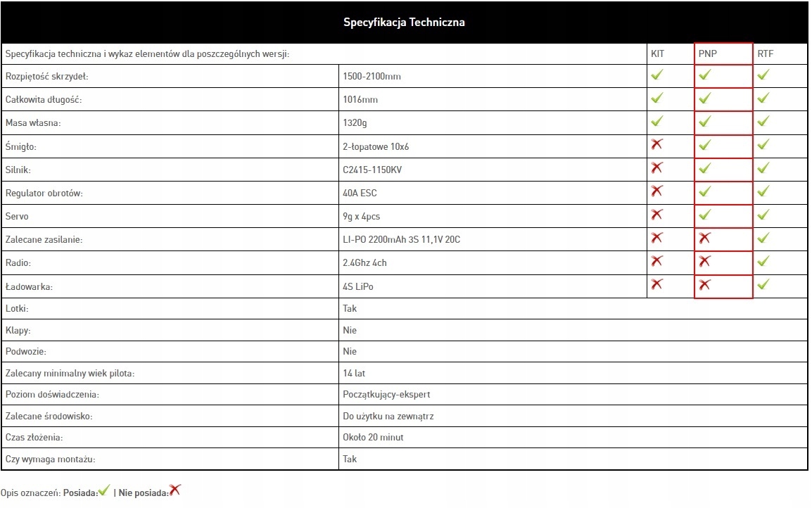The width and height of the screenshot is (812, 508).
Task: Select the KIT column header
Action: click(x=657, y=54)
